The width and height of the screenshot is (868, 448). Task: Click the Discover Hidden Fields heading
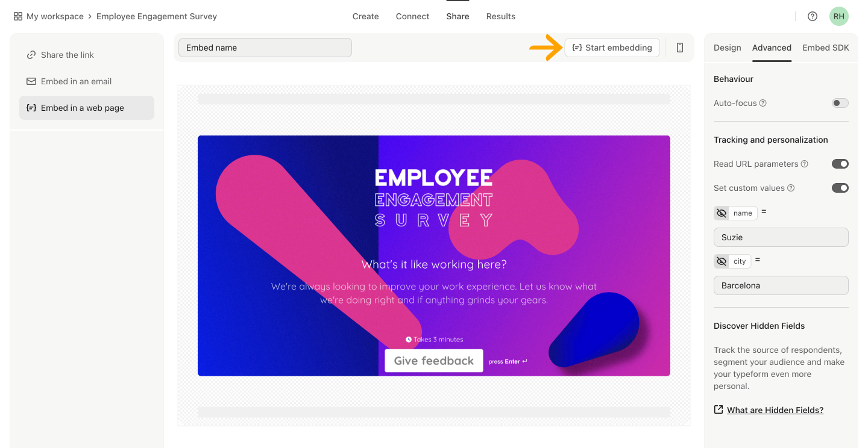click(x=759, y=326)
